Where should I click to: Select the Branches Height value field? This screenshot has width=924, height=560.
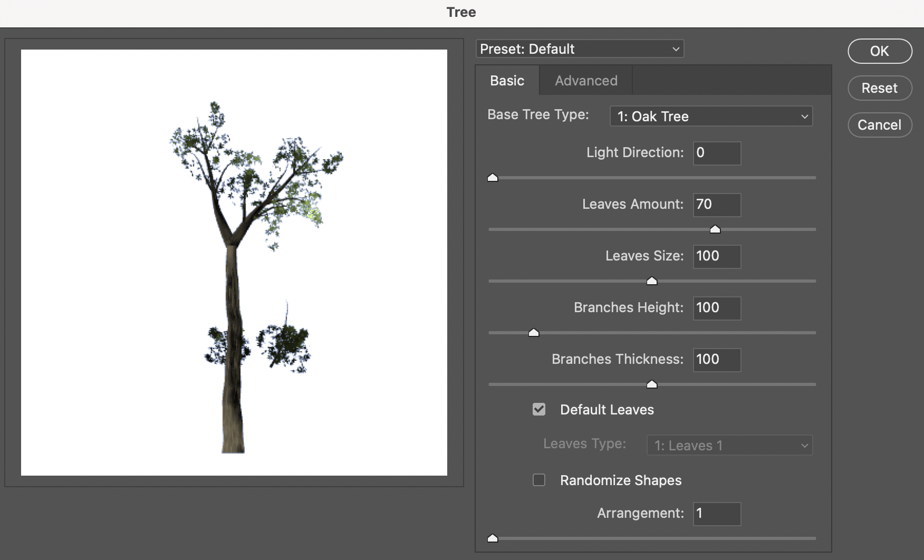pyautogui.click(x=716, y=308)
